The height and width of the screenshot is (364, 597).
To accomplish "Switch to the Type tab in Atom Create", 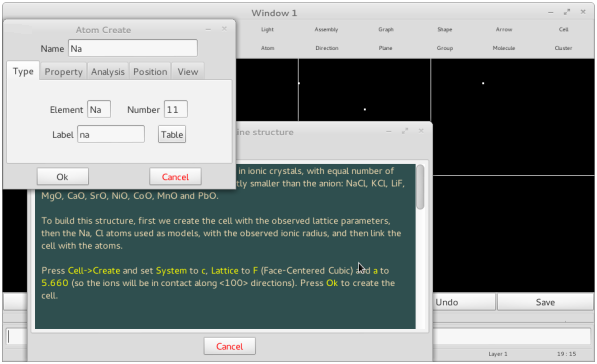I will pos(23,71).
